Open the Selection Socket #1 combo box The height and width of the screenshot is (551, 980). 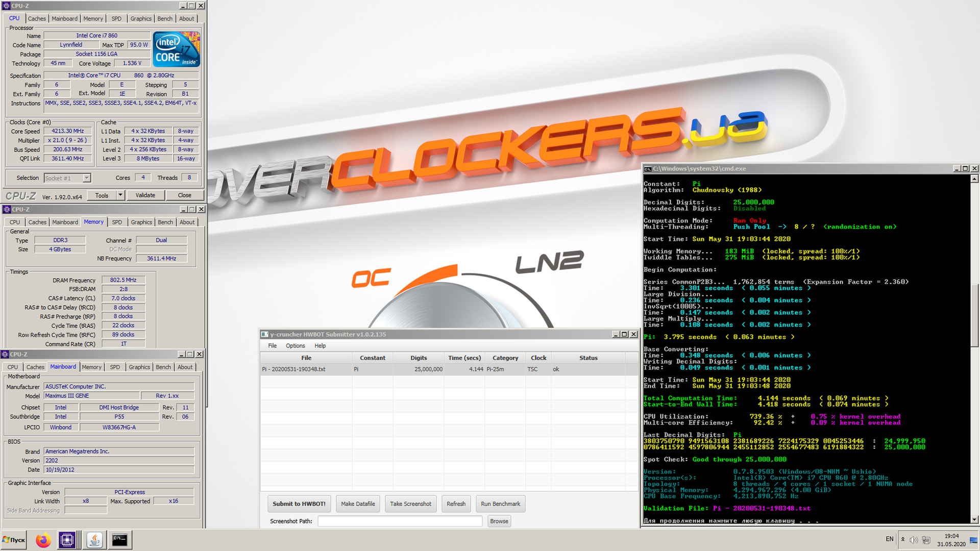(x=67, y=178)
